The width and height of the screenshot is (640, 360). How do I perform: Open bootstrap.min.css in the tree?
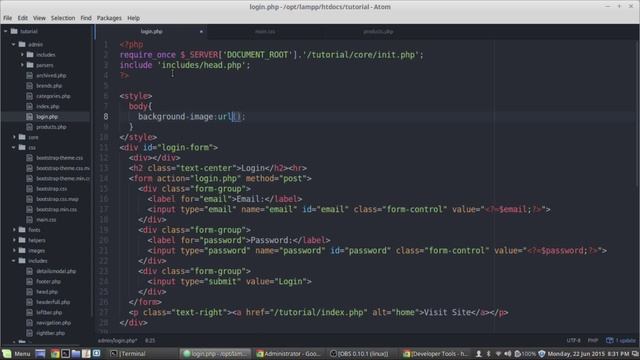[x=56, y=209]
